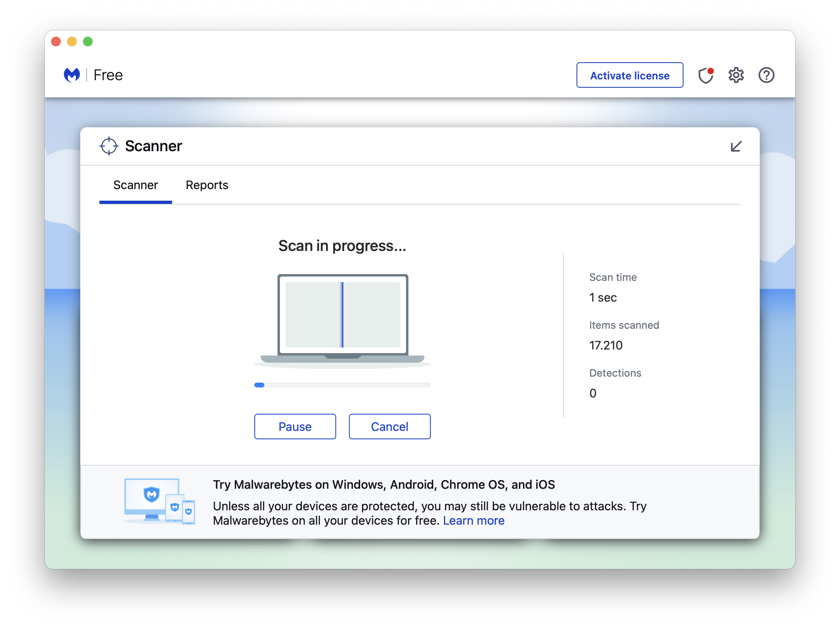Screen dimensions: 840x628
Task: Click the scan progress bar
Action: coord(342,385)
